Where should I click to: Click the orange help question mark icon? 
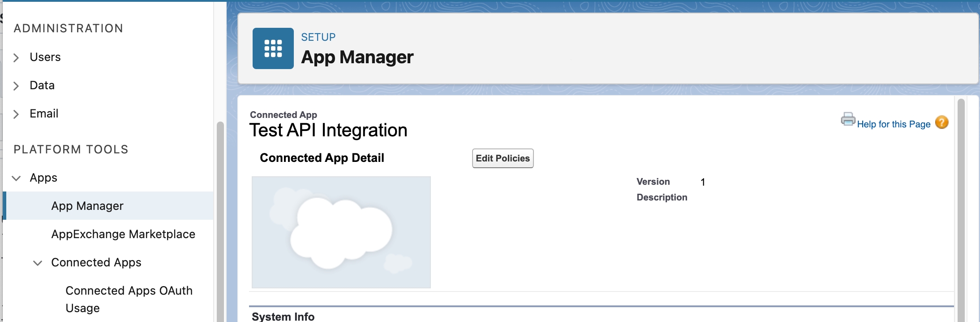pyautogui.click(x=942, y=122)
